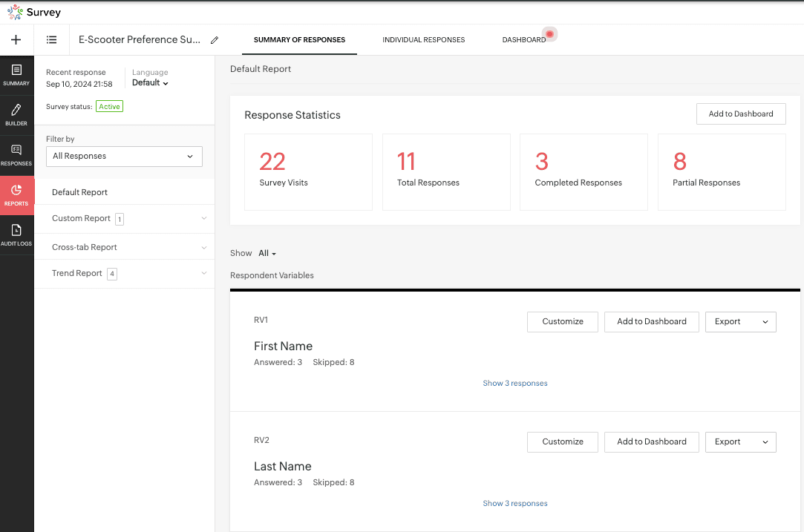
Task: Click Customize for the Last Name question
Action: 562,442
